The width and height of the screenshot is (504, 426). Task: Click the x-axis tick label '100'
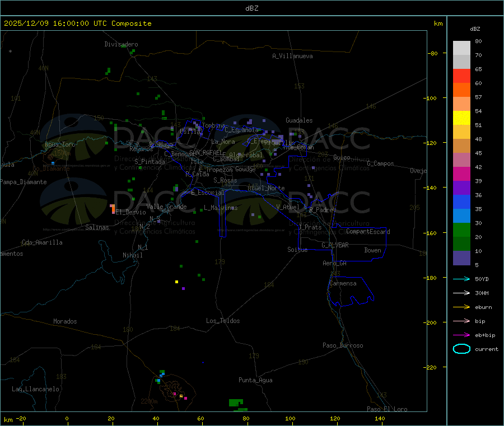point(290,418)
